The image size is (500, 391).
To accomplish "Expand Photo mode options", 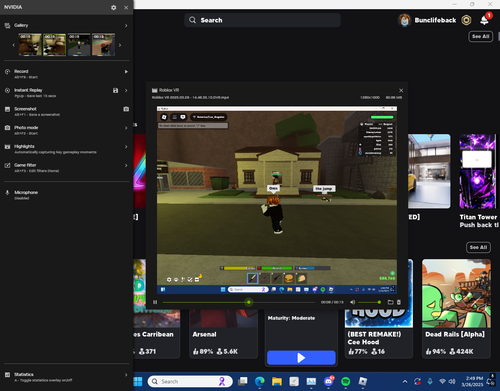I will coord(126,128).
